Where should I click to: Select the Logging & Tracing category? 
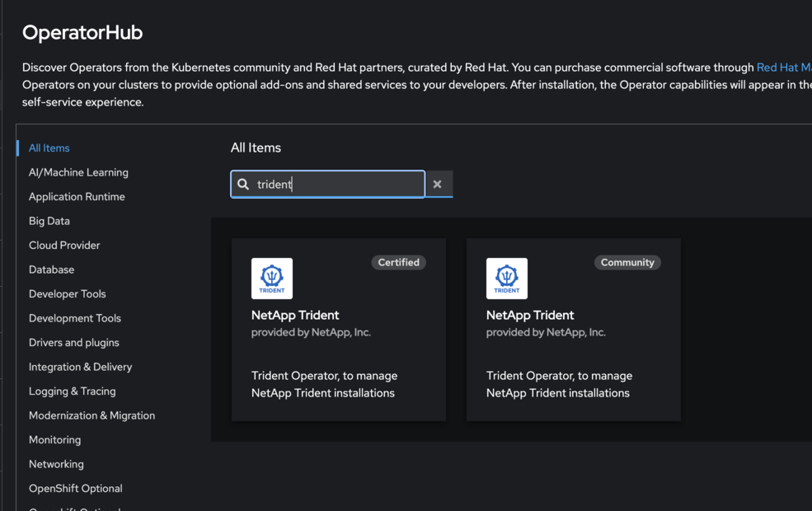coord(72,391)
